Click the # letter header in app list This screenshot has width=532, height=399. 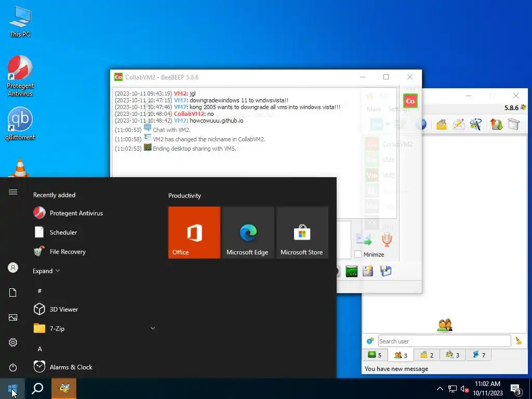coord(39,291)
